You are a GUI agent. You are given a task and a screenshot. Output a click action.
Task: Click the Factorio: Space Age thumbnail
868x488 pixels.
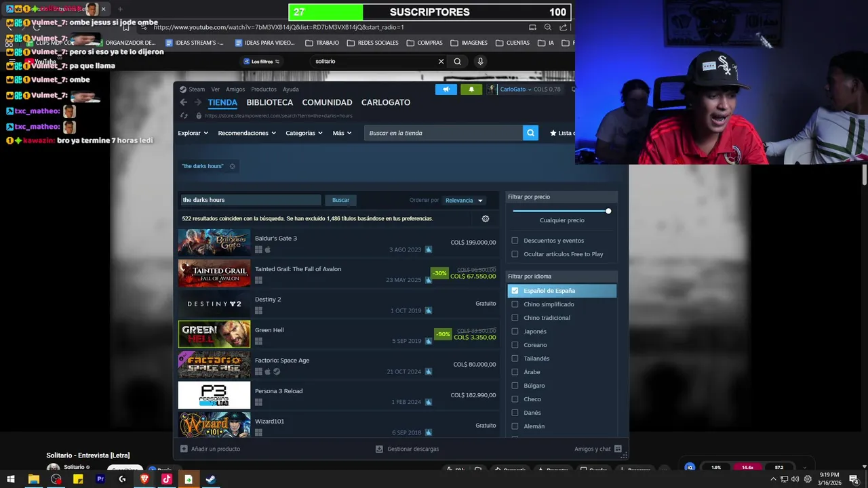click(214, 365)
